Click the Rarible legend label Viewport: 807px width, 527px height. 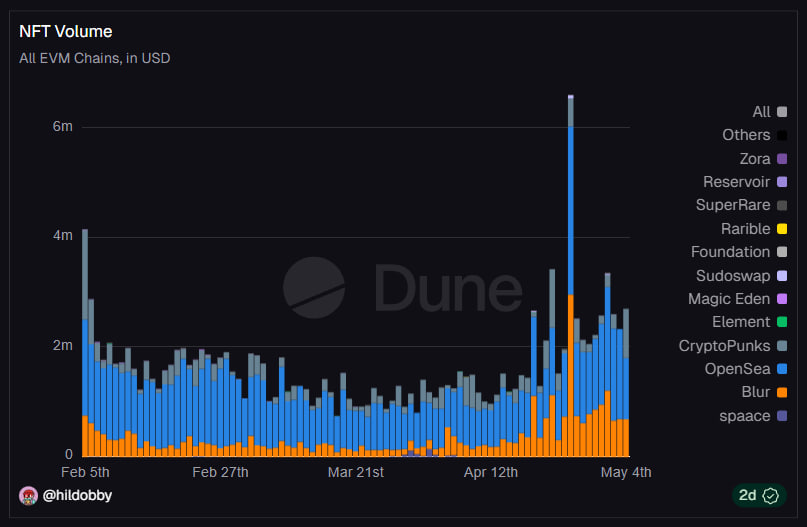click(745, 229)
